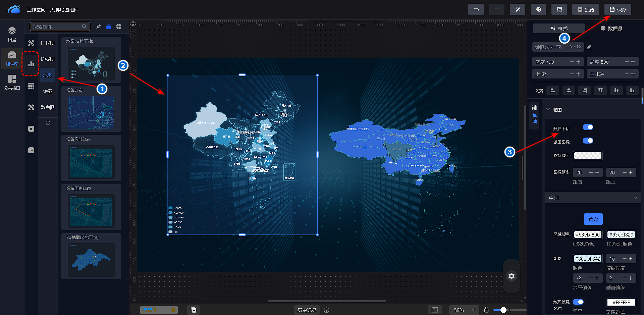Viewport: 644px width, 315px height.
Task: Select 柱状图 in the chart category list
Action: tap(47, 43)
